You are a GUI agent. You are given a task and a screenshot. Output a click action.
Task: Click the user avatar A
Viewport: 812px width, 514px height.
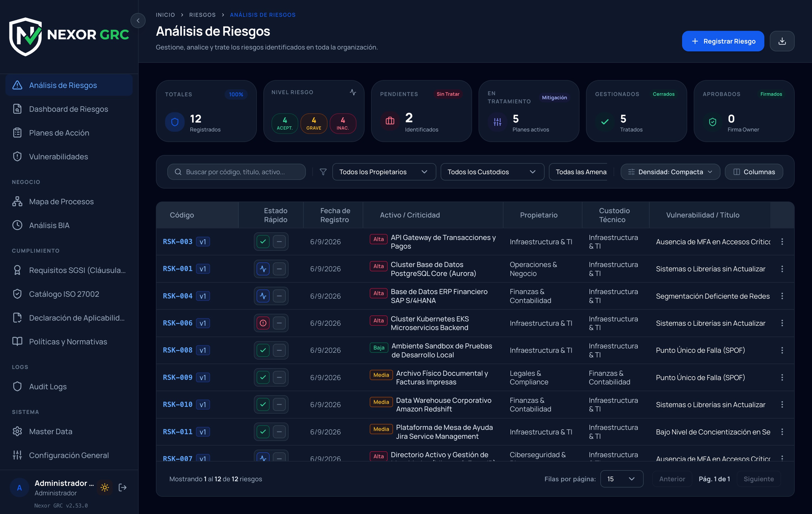(19, 487)
